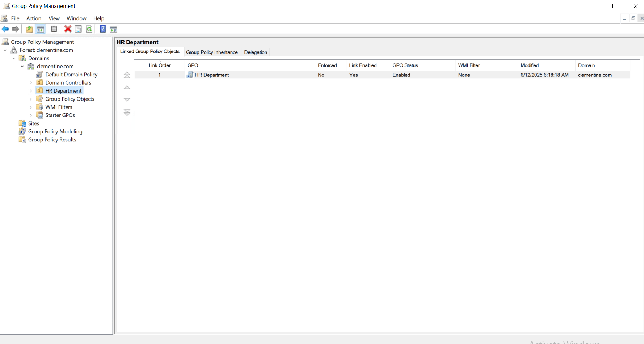The width and height of the screenshot is (644, 344).
Task: Click the blue Back arrow in toolbar
Action: pyautogui.click(x=5, y=29)
